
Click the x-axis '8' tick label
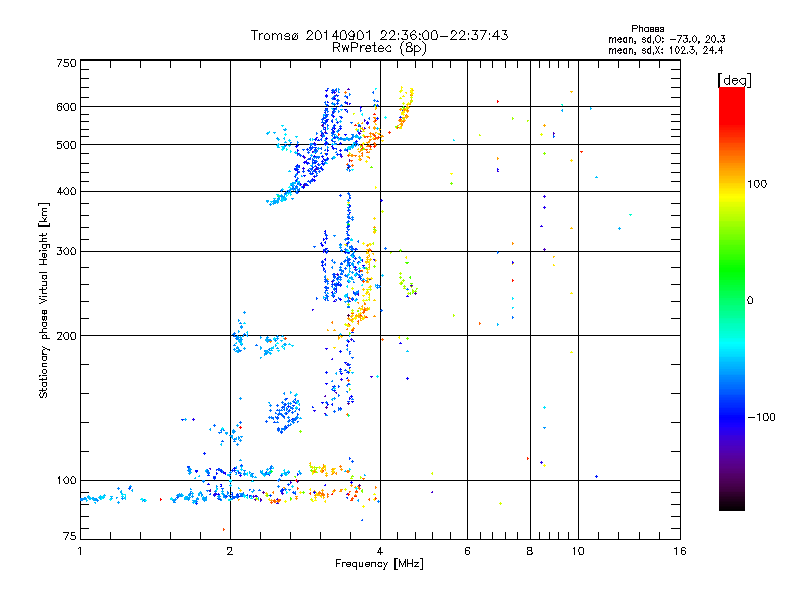pos(530,551)
